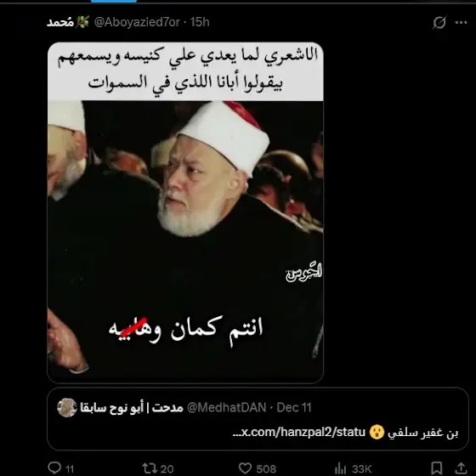Screen dimensions: 476x476
Task: Open the @Aboyazied7or profile handle
Action: point(137,22)
